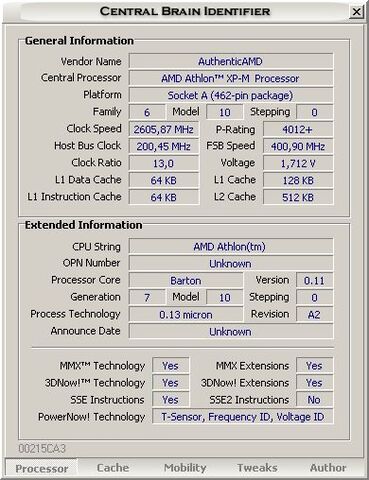Click the Clock Speed value 2605,87 MHz
The width and height of the screenshot is (369, 480).
(x=164, y=129)
